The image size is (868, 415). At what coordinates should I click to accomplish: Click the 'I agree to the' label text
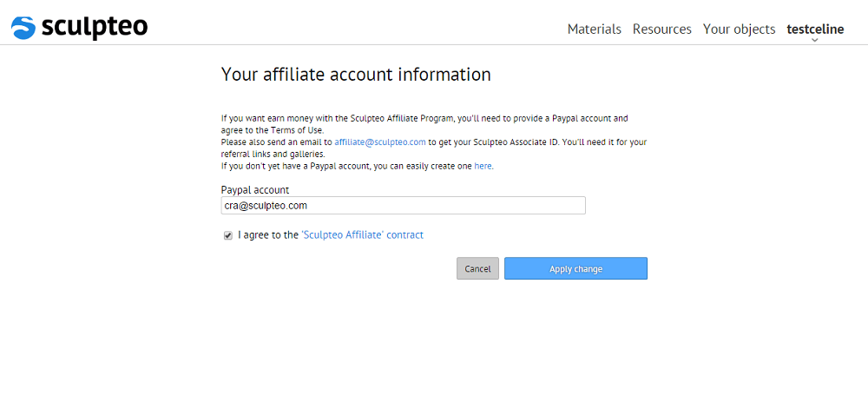[x=268, y=234]
